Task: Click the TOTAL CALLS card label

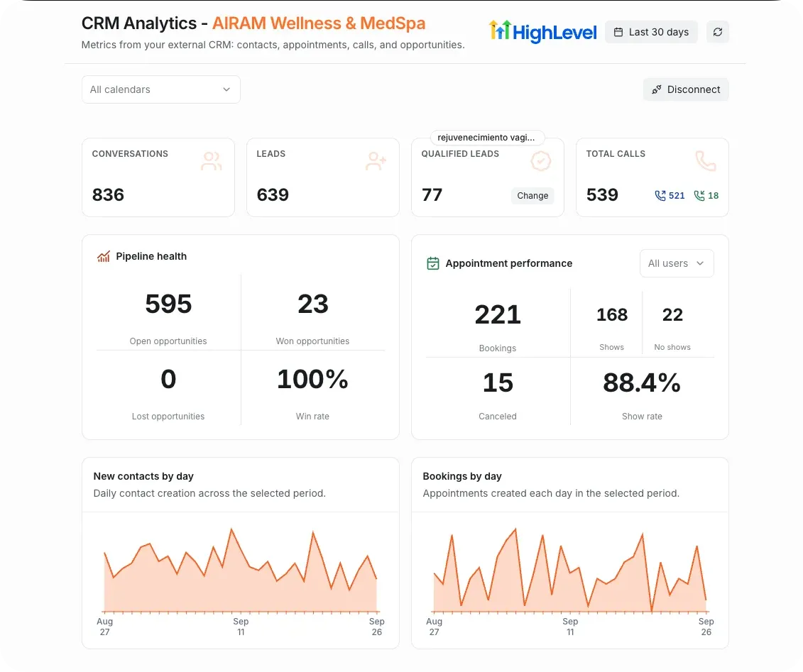Action: tap(616, 153)
